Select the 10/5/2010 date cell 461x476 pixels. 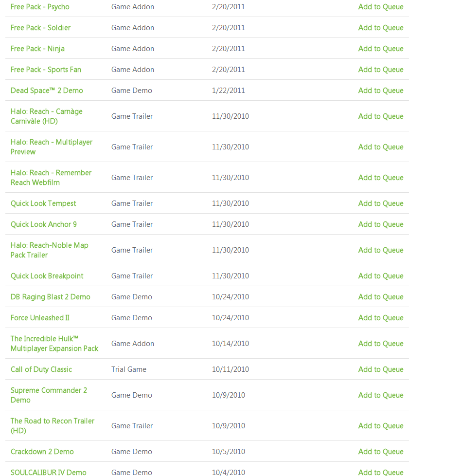(229, 452)
